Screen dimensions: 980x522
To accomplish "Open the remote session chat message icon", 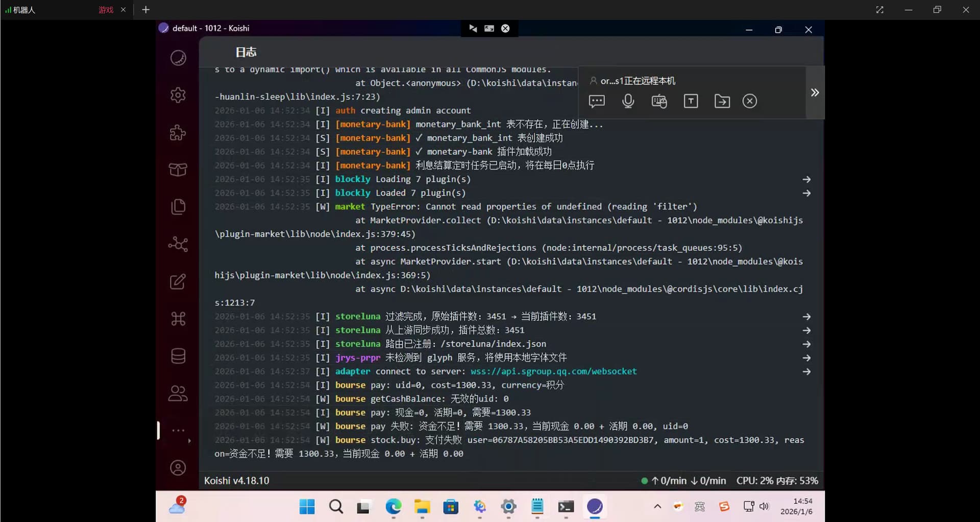I will coord(596,101).
